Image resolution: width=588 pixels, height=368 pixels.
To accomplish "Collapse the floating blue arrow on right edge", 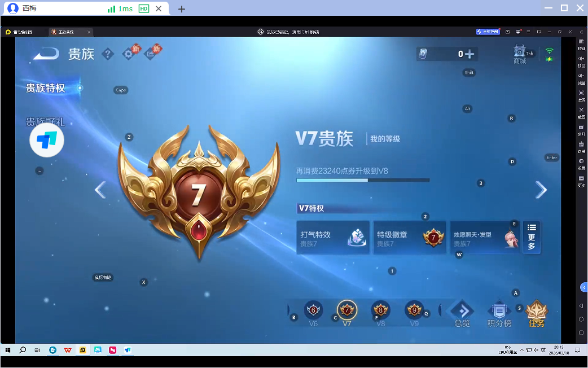I will 583,287.
